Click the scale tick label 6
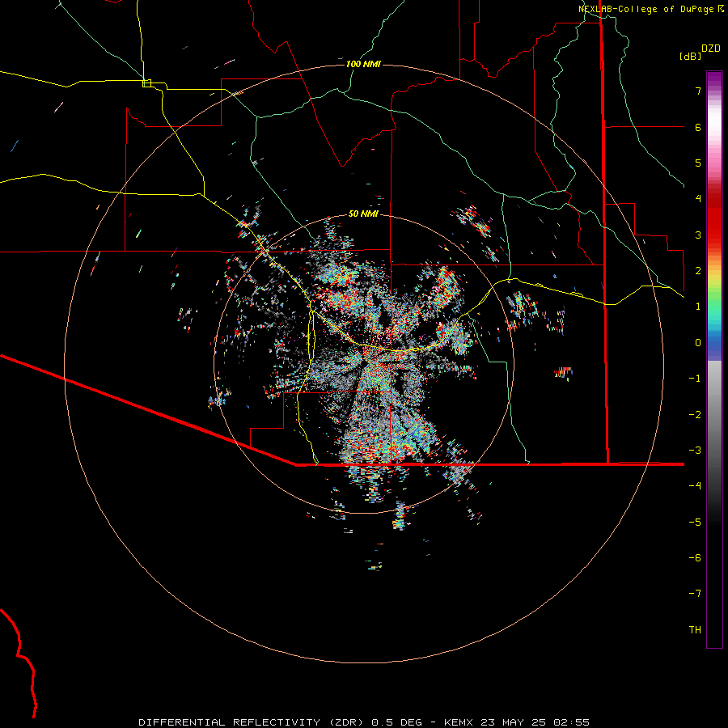This screenshot has height=728, width=728. click(698, 127)
